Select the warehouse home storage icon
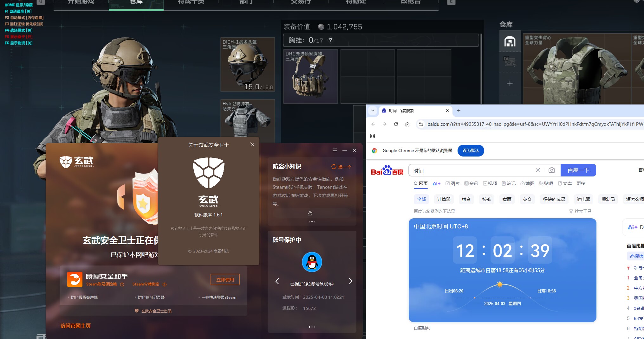This screenshot has height=339, width=644. click(510, 42)
